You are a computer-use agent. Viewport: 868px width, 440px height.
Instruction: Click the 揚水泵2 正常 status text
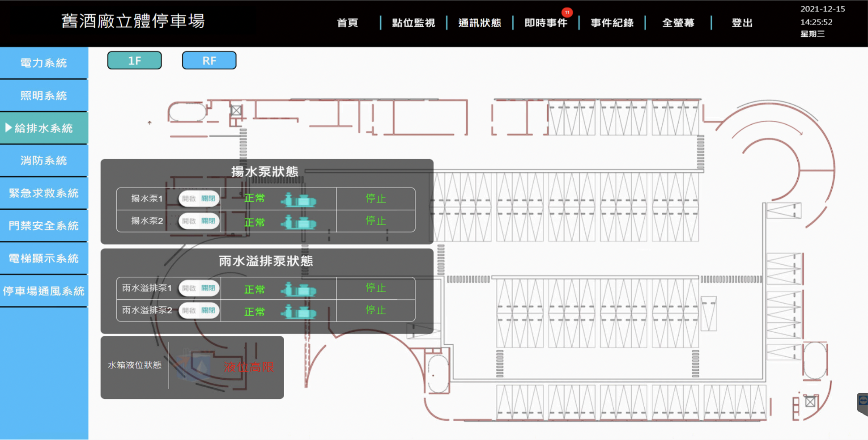pyautogui.click(x=255, y=222)
